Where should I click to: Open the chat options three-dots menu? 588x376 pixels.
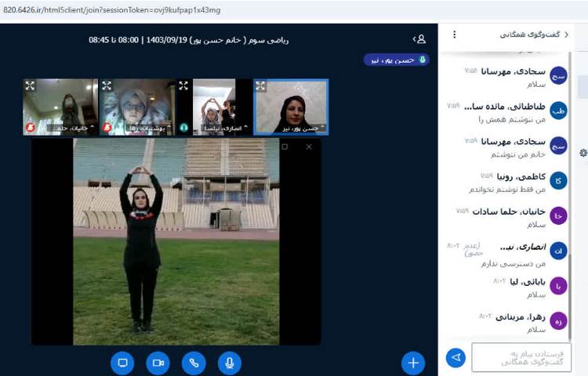(455, 34)
